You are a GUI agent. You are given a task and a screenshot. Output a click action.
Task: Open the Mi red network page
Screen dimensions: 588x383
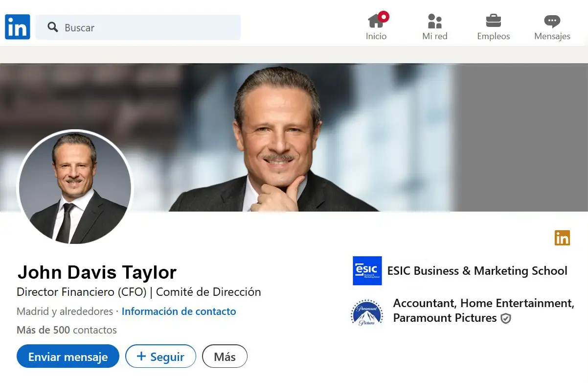tap(434, 27)
